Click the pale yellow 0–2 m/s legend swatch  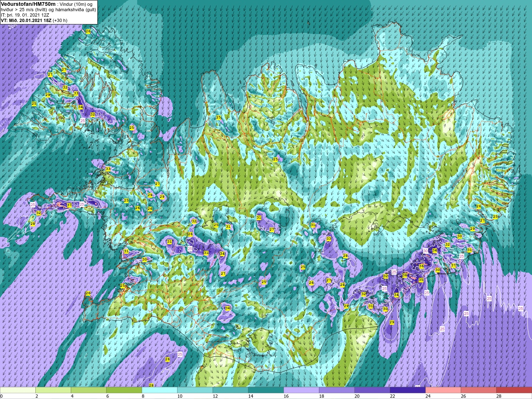pos(18,390)
